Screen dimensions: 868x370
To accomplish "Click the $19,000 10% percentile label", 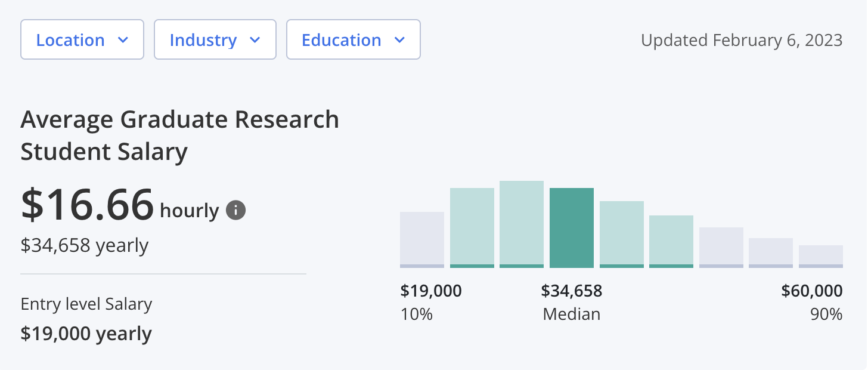I will pos(431,302).
